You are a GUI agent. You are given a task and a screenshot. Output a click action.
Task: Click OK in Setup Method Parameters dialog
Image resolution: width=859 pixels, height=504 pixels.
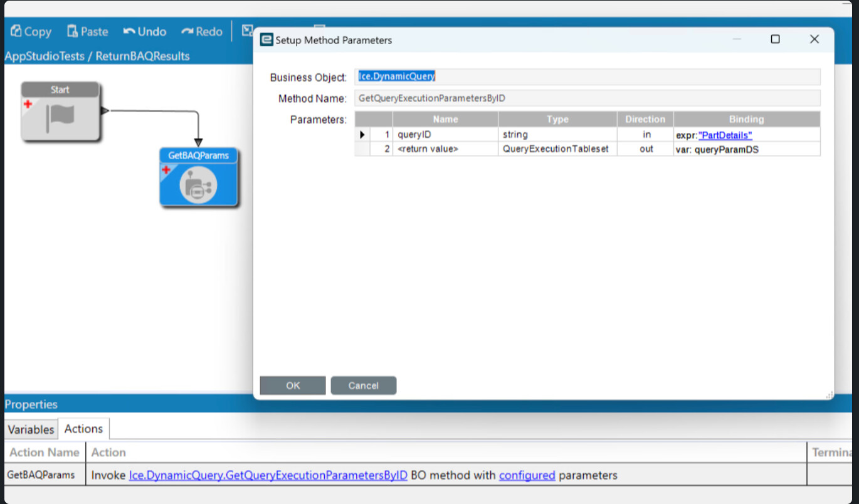[293, 386]
